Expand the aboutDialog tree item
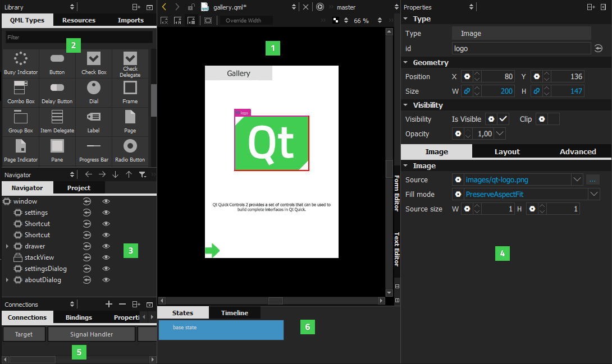Screen dimensions: 612x364 coord(6,280)
